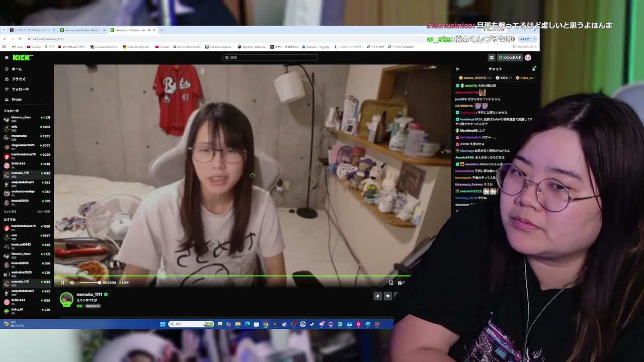Open a new browser tab
Viewport: 644px width, 362px height.
[162, 30]
